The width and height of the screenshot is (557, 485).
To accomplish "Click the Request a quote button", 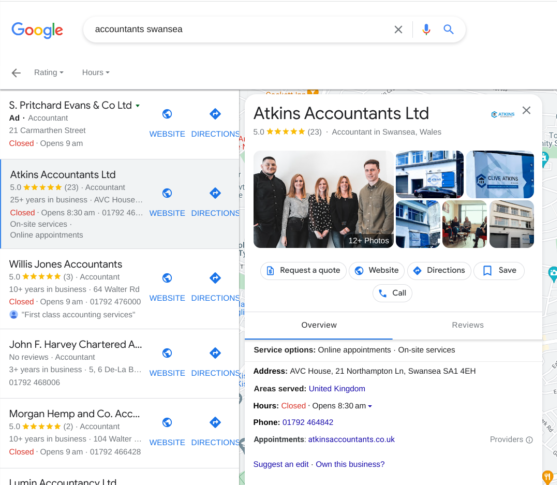I will pyautogui.click(x=303, y=271).
